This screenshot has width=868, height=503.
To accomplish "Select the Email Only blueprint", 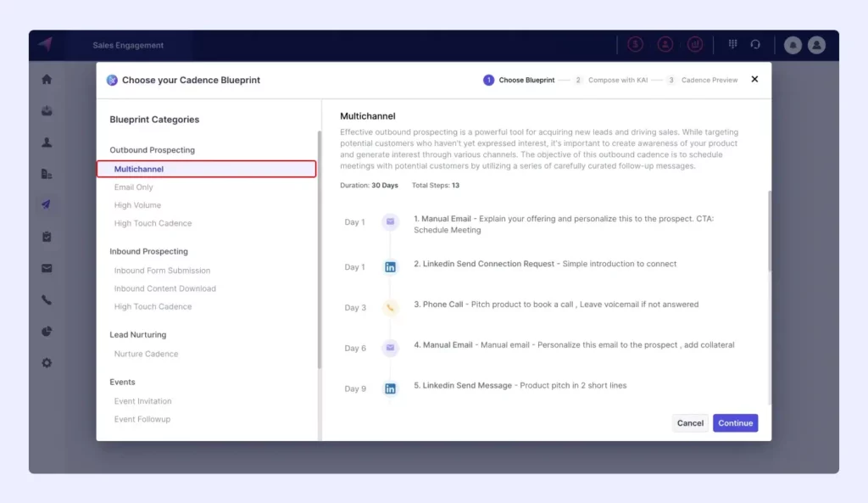I will (133, 187).
